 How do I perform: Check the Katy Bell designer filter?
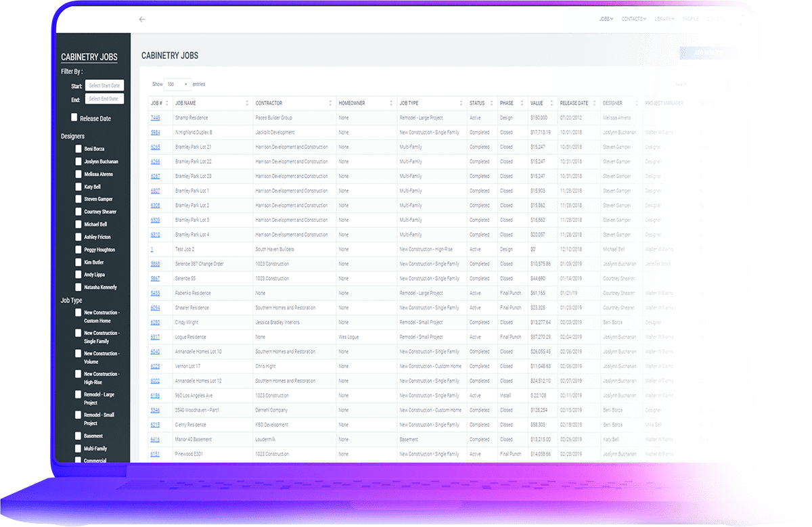click(78, 187)
